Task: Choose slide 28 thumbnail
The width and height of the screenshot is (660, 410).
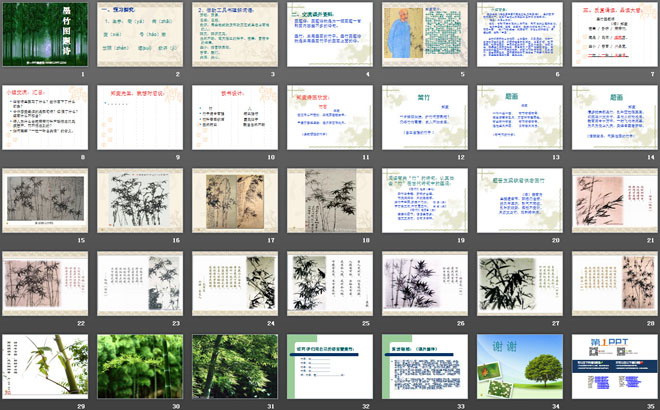Action: (615, 284)
